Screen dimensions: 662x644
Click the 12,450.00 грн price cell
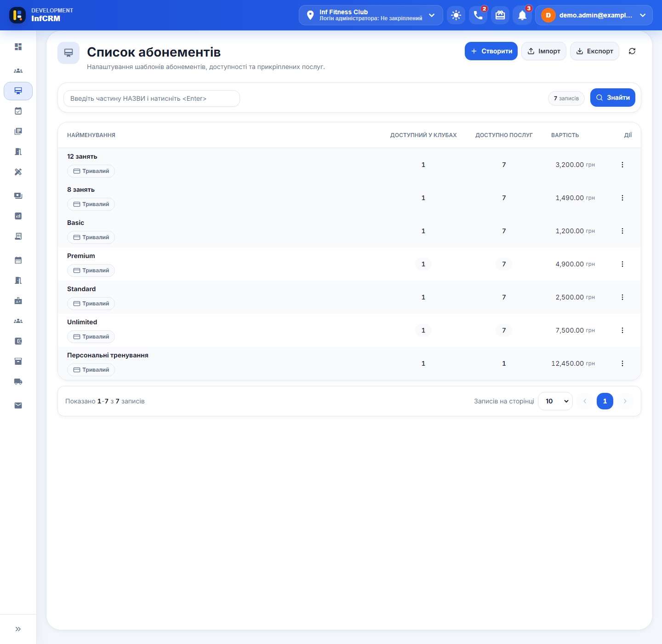coord(573,363)
